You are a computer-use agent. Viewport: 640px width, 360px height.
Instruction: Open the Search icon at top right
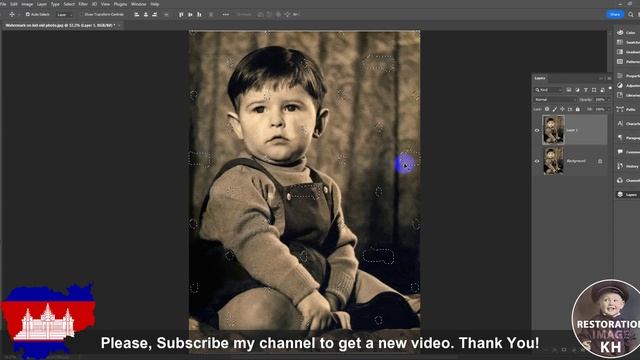(631, 14)
